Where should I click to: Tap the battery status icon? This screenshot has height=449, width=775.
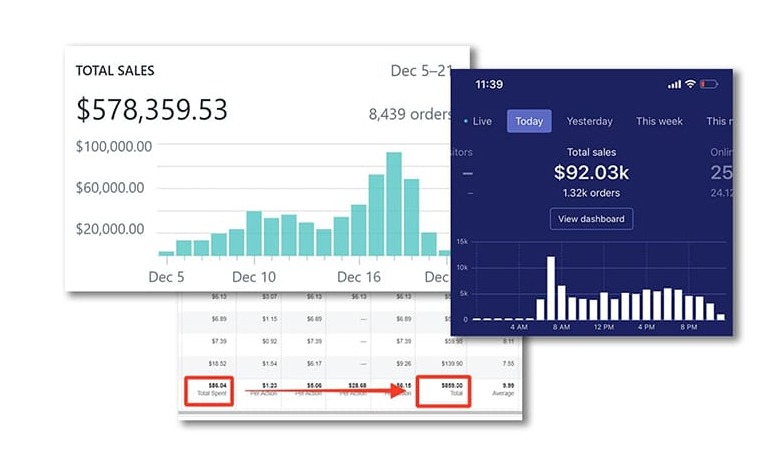click(x=708, y=84)
